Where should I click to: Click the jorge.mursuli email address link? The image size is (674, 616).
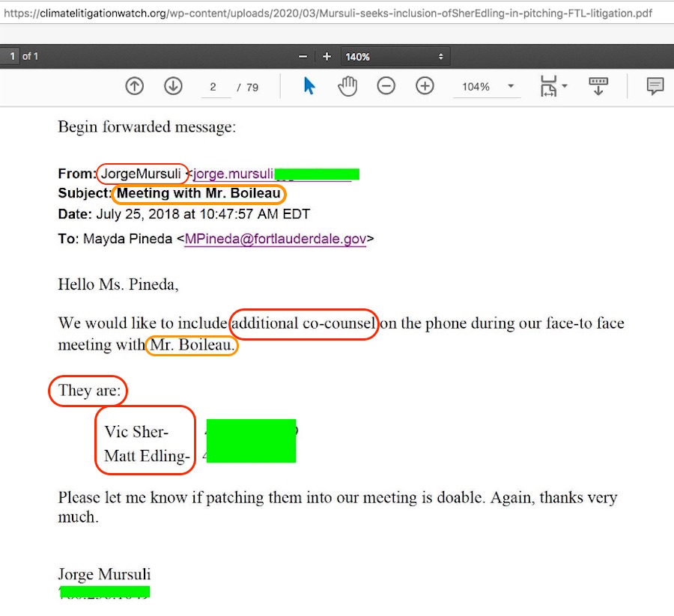(234, 174)
